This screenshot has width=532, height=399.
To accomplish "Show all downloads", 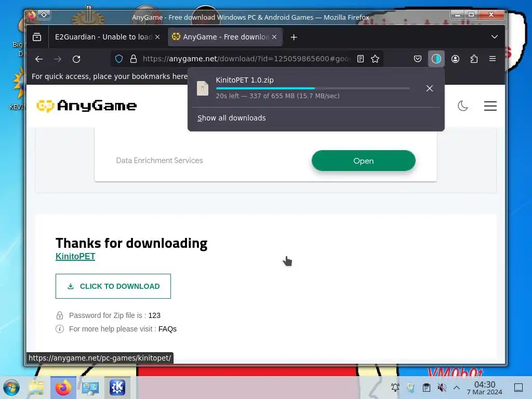I will click(x=232, y=118).
